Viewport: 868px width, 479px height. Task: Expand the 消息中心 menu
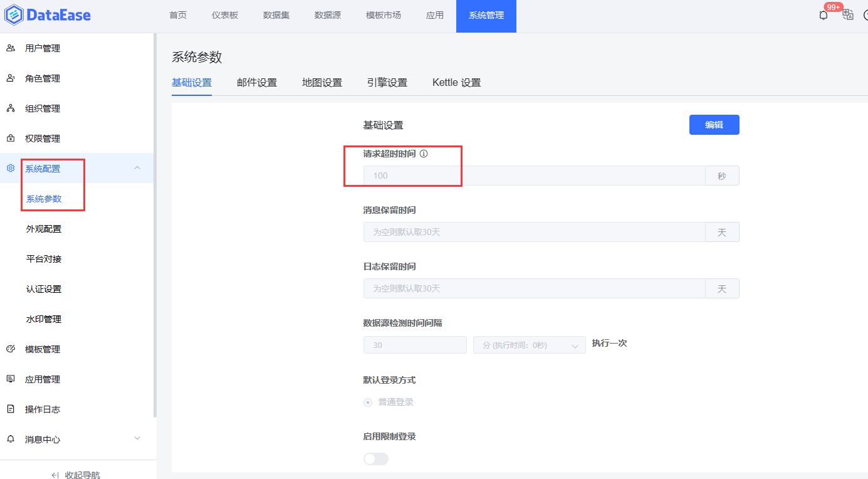(137, 439)
